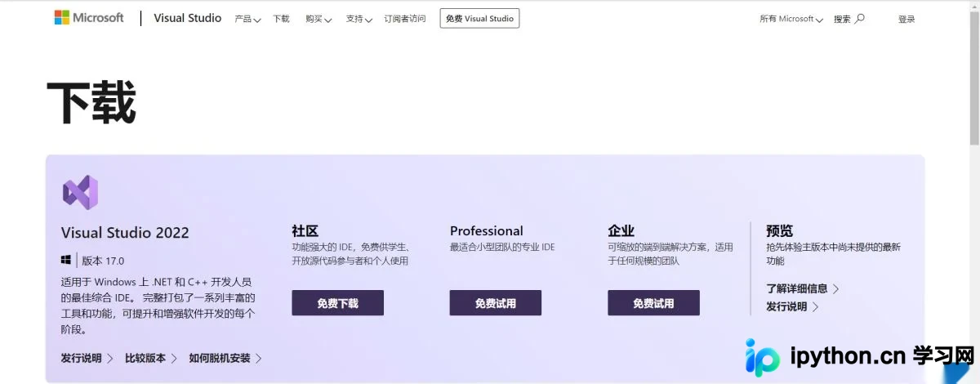Expand the 所有 Microsoft dropdown
Screen dimensions: 980x384
tap(791, 19)
